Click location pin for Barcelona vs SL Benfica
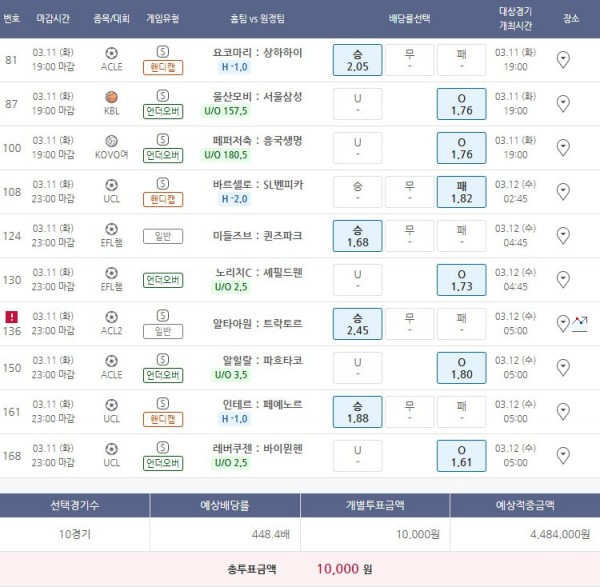 pos(563,192)
